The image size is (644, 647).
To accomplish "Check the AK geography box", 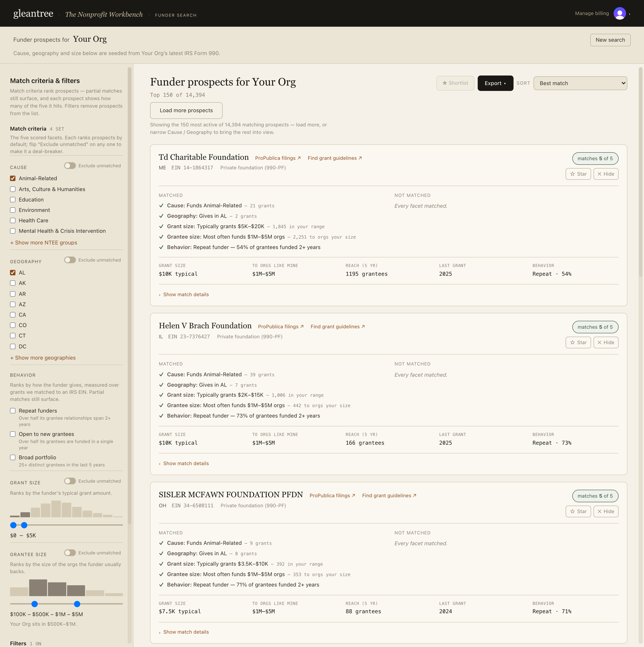I will (13, 283).
